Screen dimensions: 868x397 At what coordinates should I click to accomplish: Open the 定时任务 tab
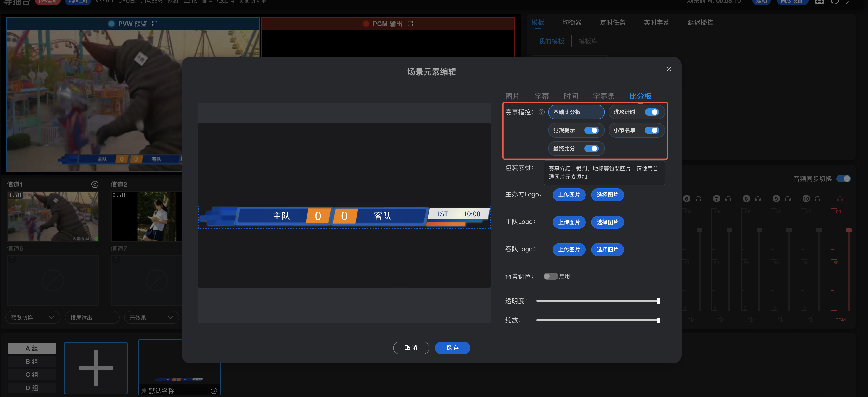click(x=612, y=23)
